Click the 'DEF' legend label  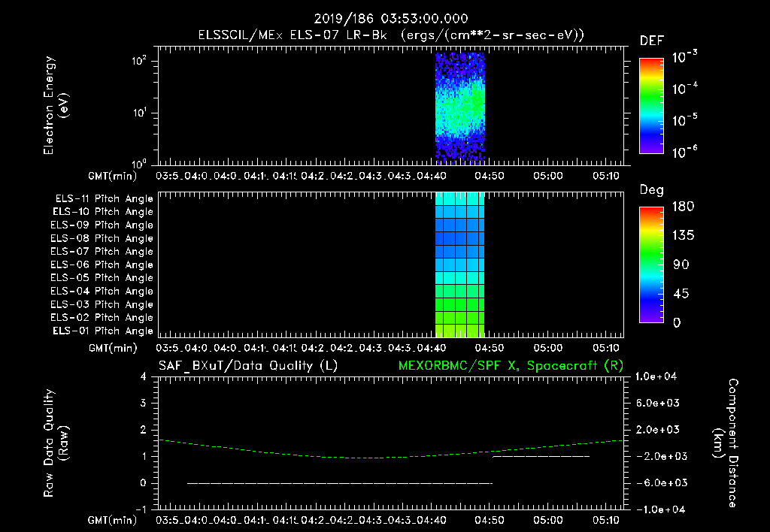click(x=652, y=41)
